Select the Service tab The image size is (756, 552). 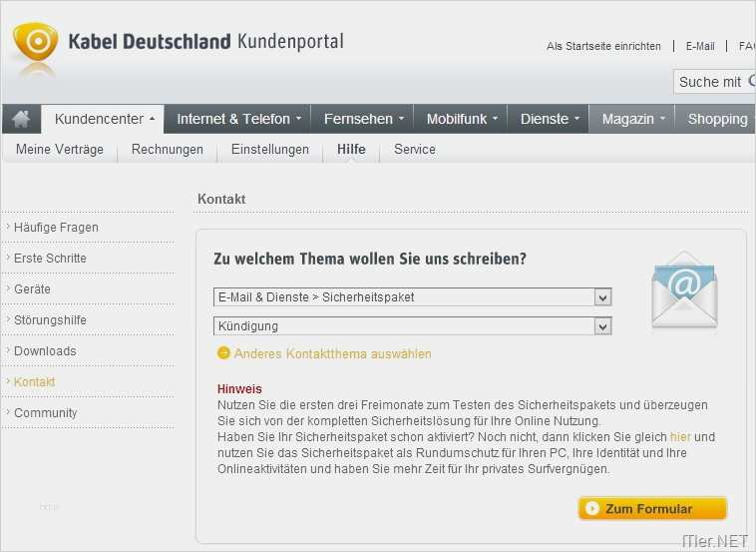(x=415, y=149)
